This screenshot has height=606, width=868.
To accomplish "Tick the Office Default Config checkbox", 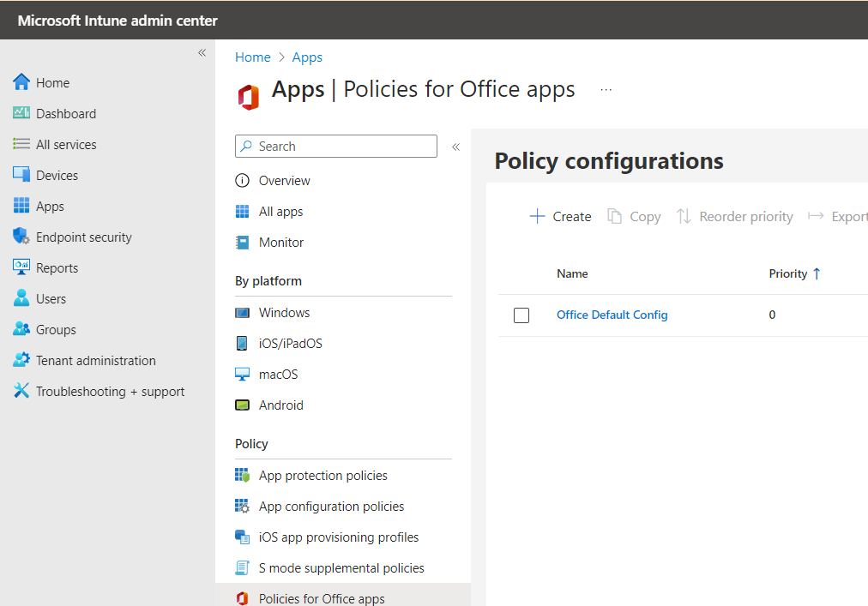I will [x=521, y=315].
